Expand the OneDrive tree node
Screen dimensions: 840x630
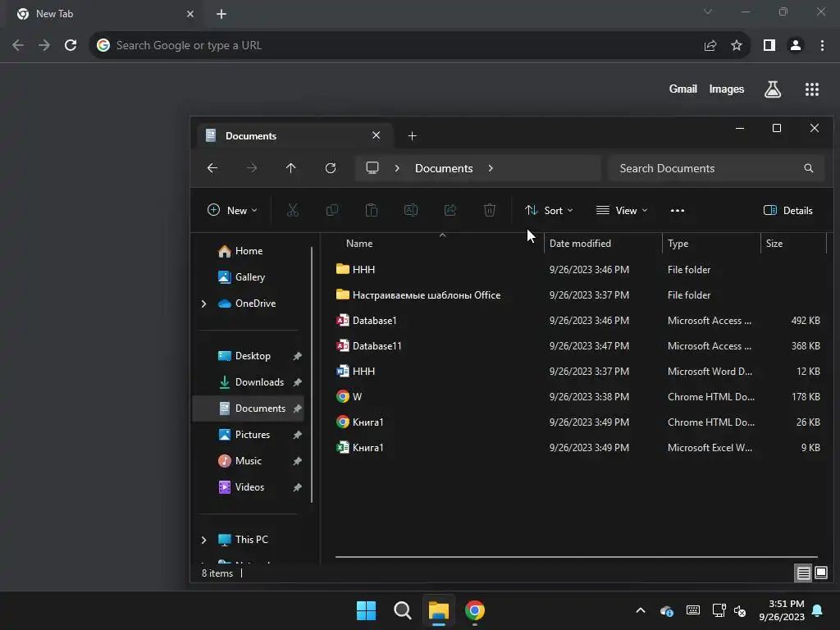coord(203,304)
